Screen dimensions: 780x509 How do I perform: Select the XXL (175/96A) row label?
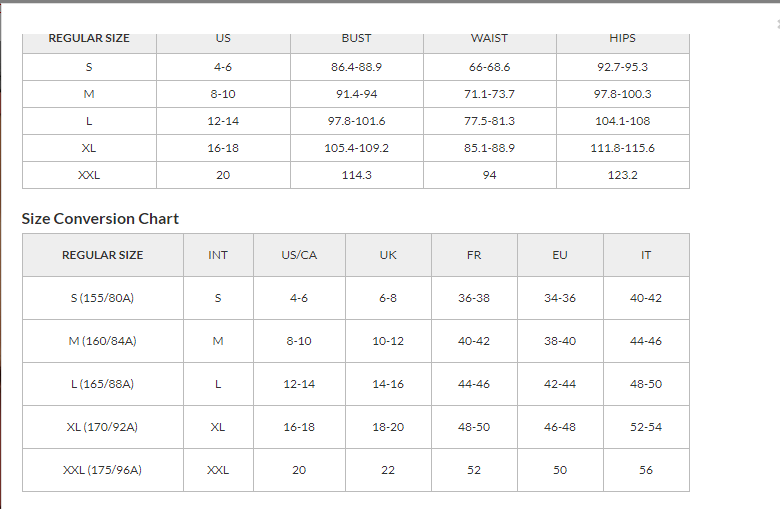click(x=103, y=470)
